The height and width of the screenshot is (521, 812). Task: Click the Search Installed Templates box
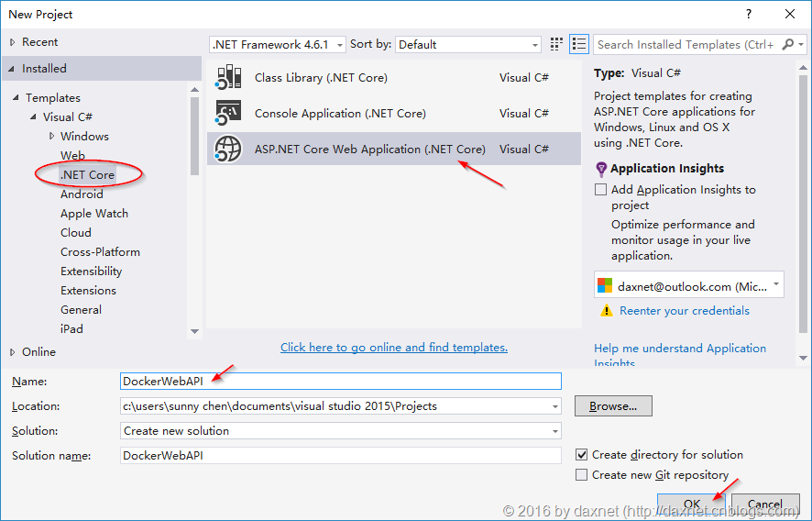(686, 45)
